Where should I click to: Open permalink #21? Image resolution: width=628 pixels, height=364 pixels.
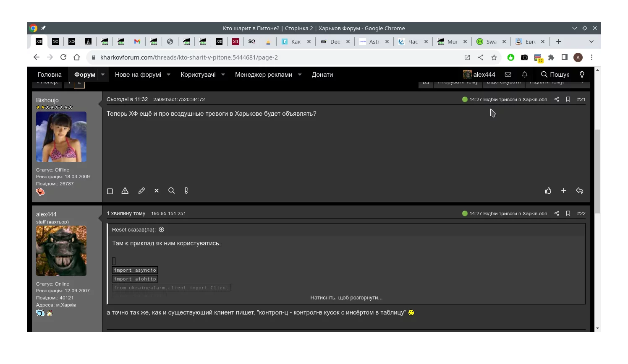pyautogui.click(x=581, y=99)
